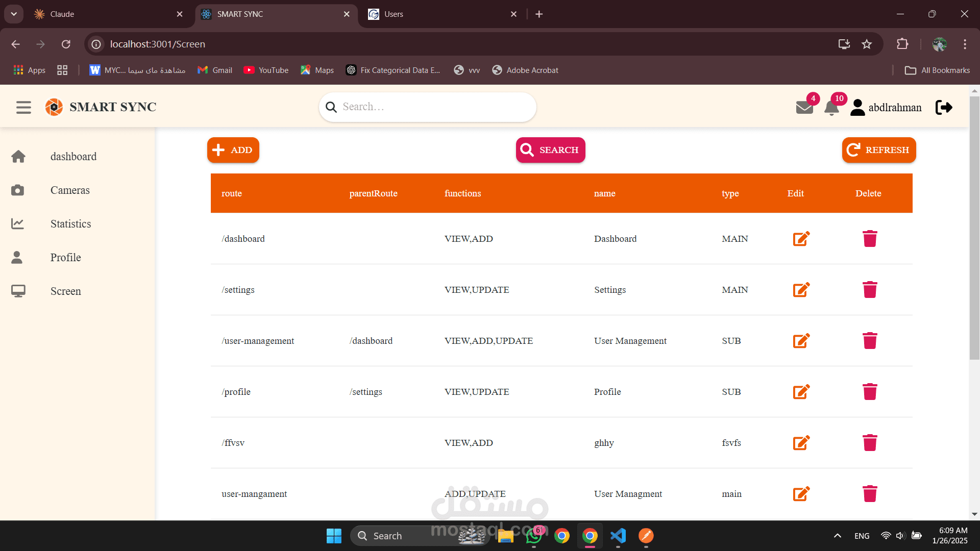
Task: Show hidden system tray icons
Action: [837, 536]
